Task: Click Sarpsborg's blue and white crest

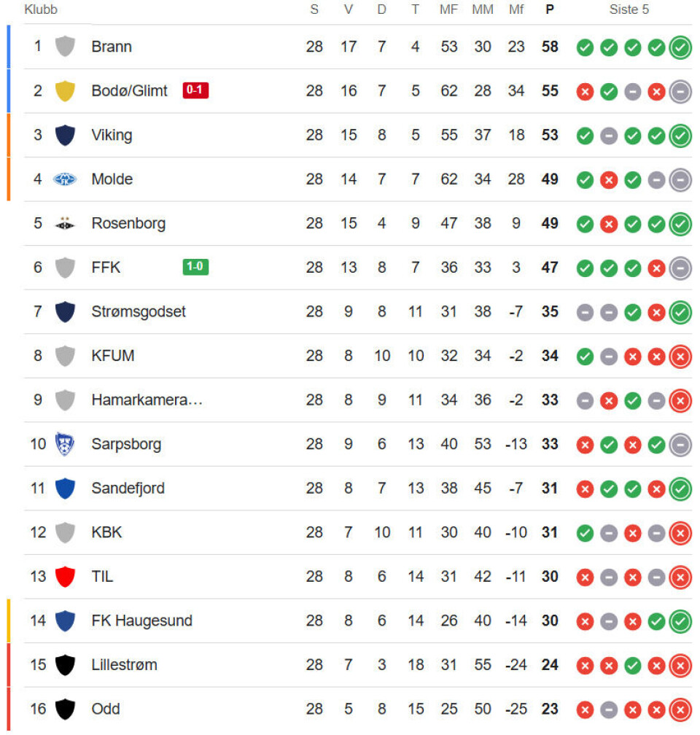Action: pos(65,444)
